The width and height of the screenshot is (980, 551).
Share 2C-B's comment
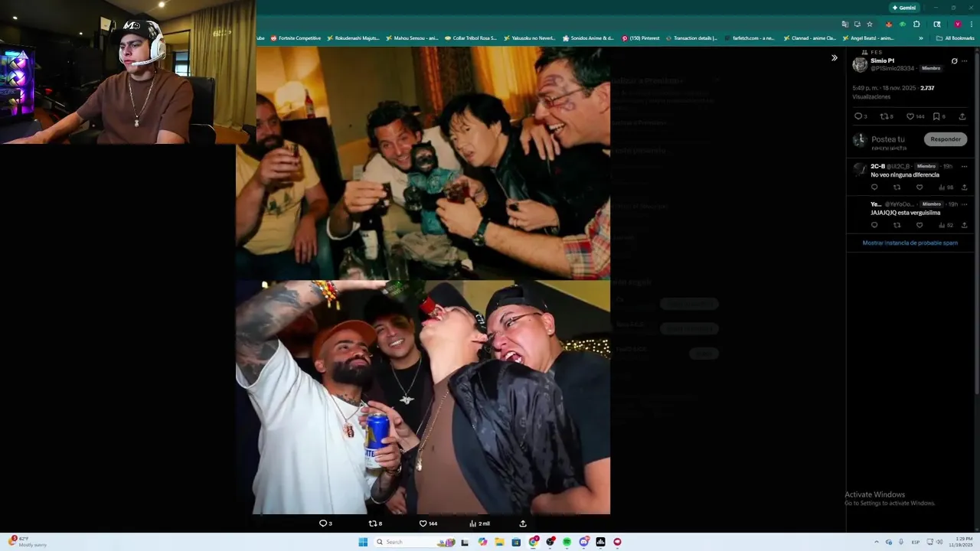pos(964,187)
